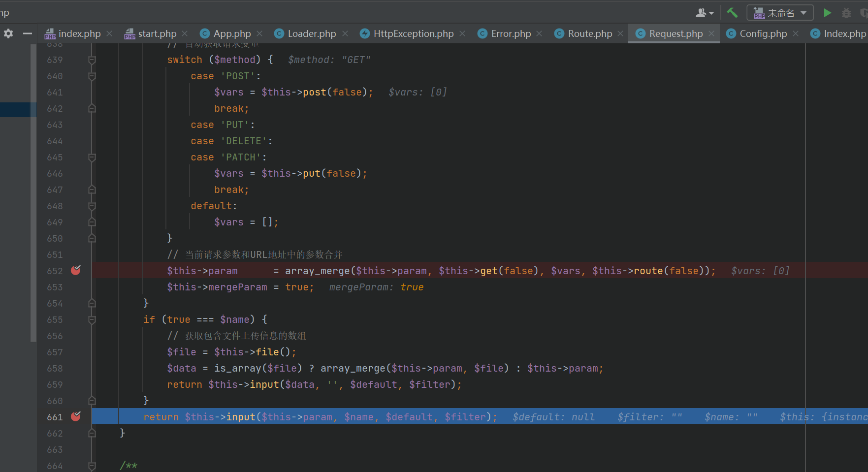Click the inline hint $default: null on line 661

553,417
